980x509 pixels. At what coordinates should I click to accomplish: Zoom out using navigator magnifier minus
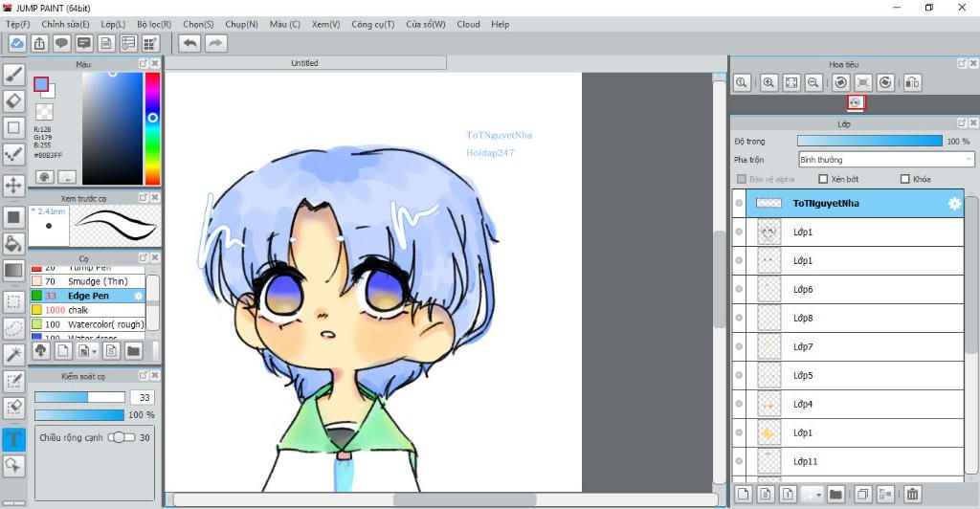(813, 82)
